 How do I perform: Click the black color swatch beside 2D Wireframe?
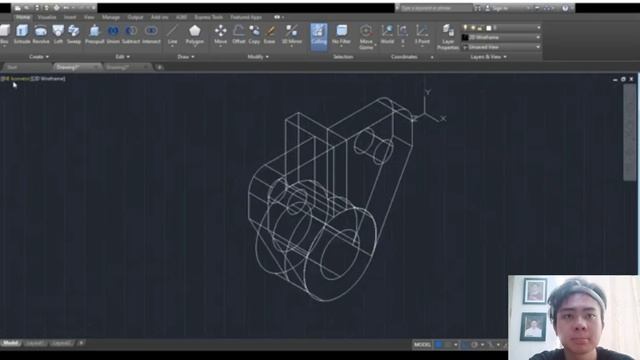(465, 37)
